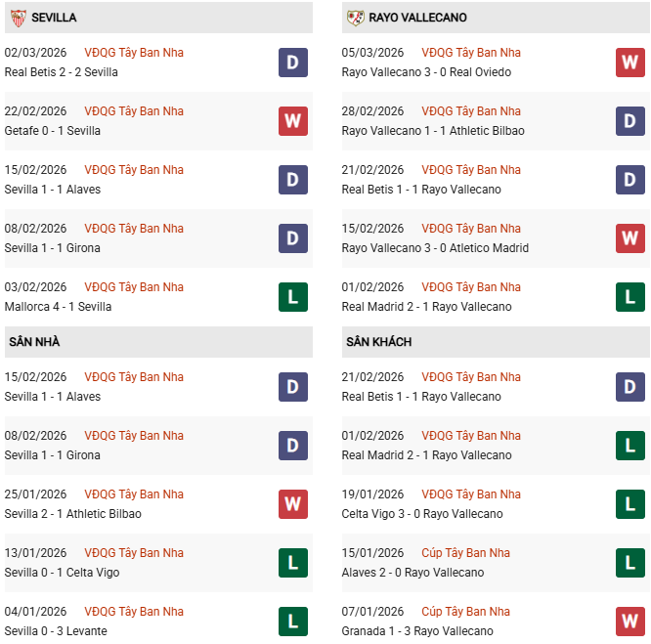651x644 pixels.
Task: Click the Sevilla club crest icon
Action: pyautogui.click(x=17, y=18)
